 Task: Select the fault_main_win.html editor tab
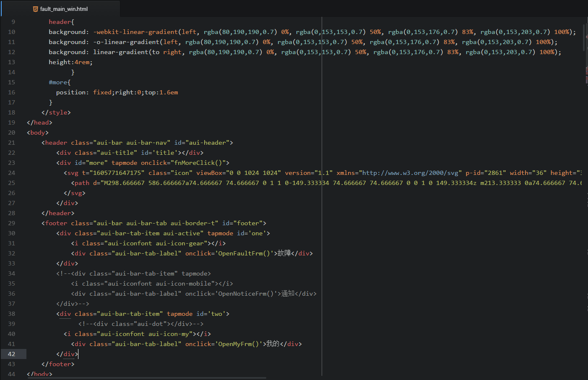click(60, 9)
